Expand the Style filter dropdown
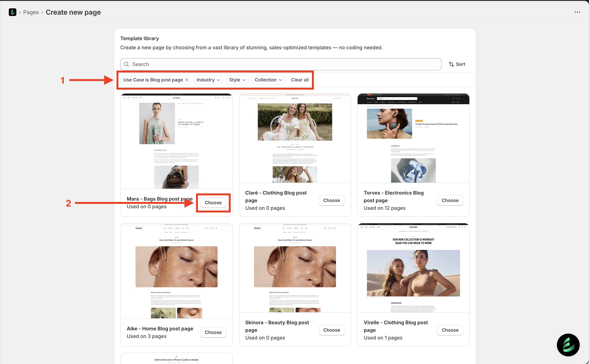This screenshot has width=590, height=364. [x=237, y=80]
